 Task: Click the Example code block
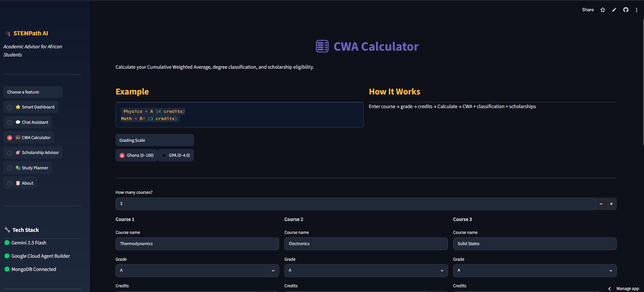point(239,115)
